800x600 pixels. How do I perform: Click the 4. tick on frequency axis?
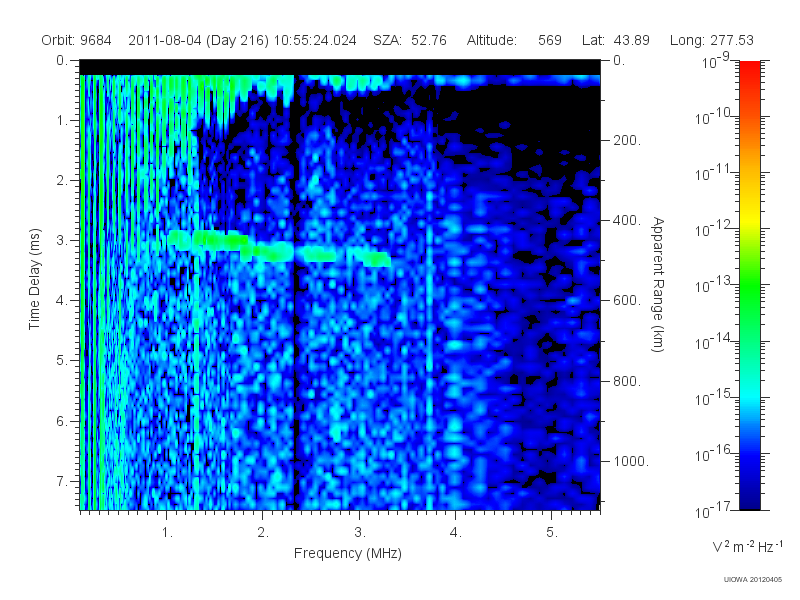click(456, 533)
